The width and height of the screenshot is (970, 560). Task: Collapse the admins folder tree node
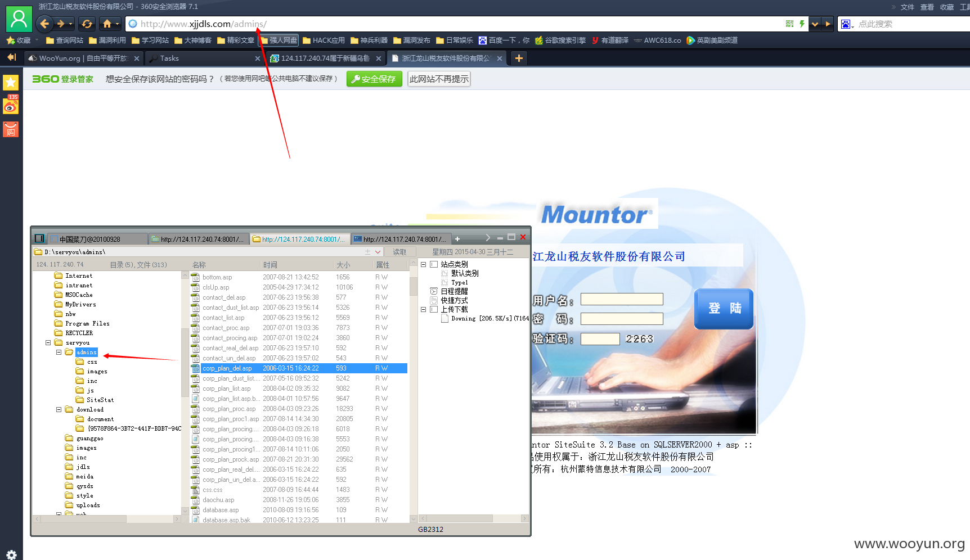[x=59, y=352]
